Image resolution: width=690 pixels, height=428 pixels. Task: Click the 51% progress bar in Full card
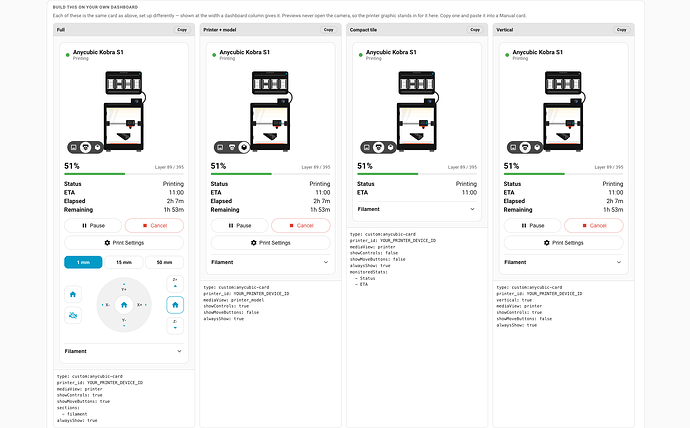(x=124, y=174)
